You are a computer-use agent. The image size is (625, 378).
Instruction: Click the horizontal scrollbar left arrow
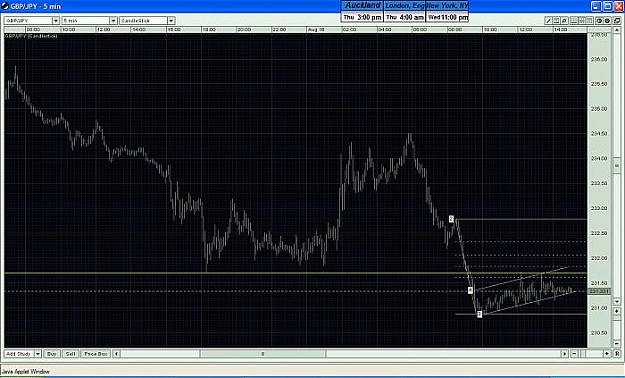tap(116, 354)
